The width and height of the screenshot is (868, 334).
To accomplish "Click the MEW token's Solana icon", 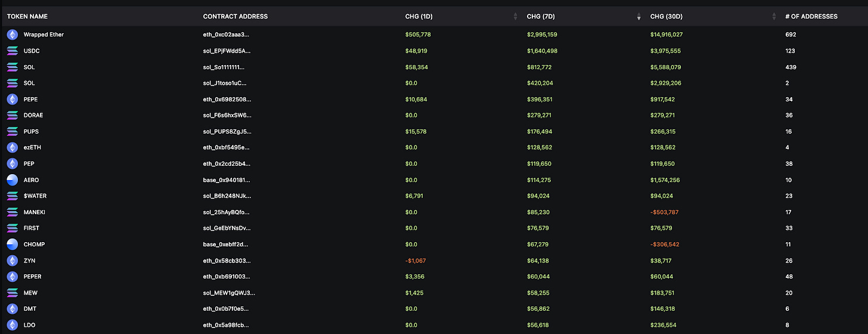I will (x=13, y=293).
